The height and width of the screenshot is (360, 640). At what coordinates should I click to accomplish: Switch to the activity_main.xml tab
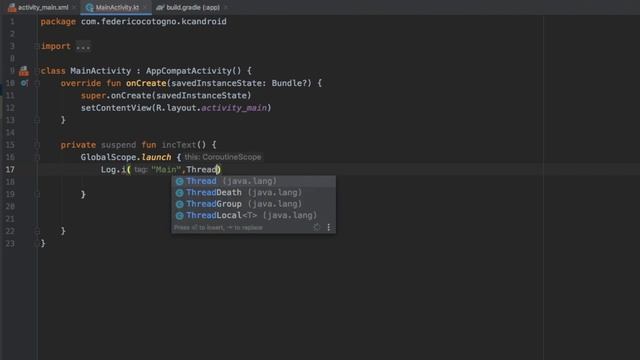pos(38,7)
